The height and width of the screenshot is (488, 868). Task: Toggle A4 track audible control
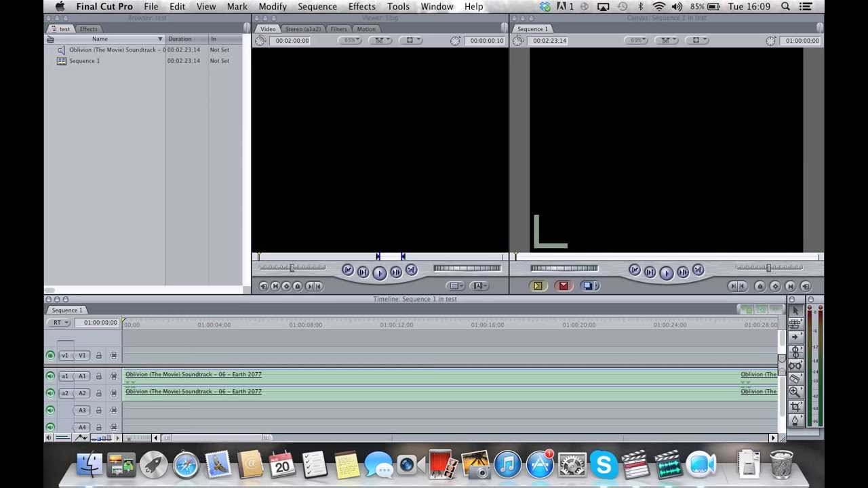click(50, 427)
